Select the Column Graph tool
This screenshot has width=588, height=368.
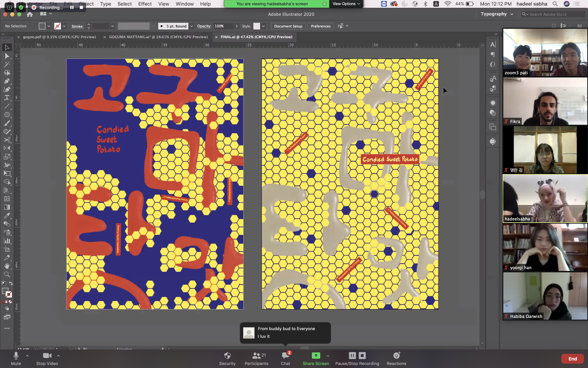[7, 241]
